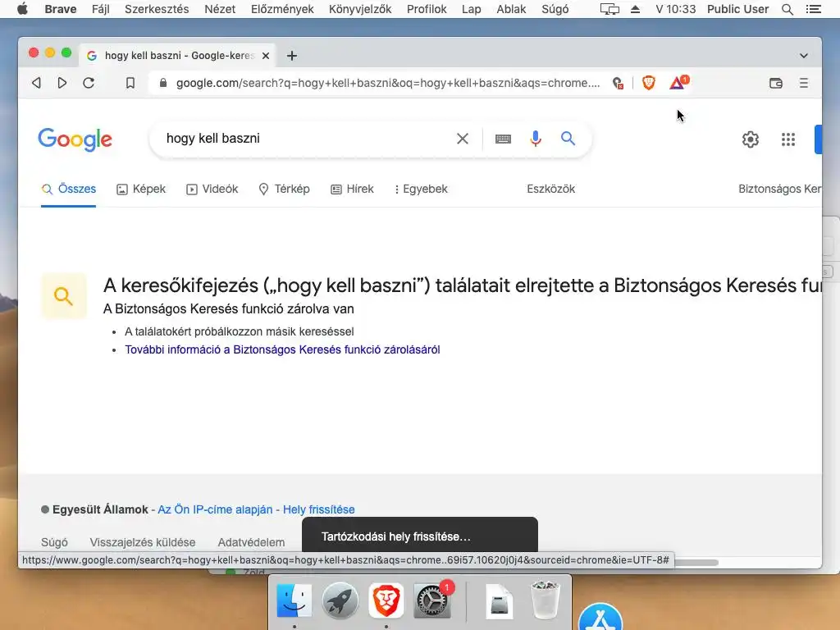Image resolution: width=840 pixels, height=630 pixels.
Task: Open System Preferences from the Dock
Action: 432,600
